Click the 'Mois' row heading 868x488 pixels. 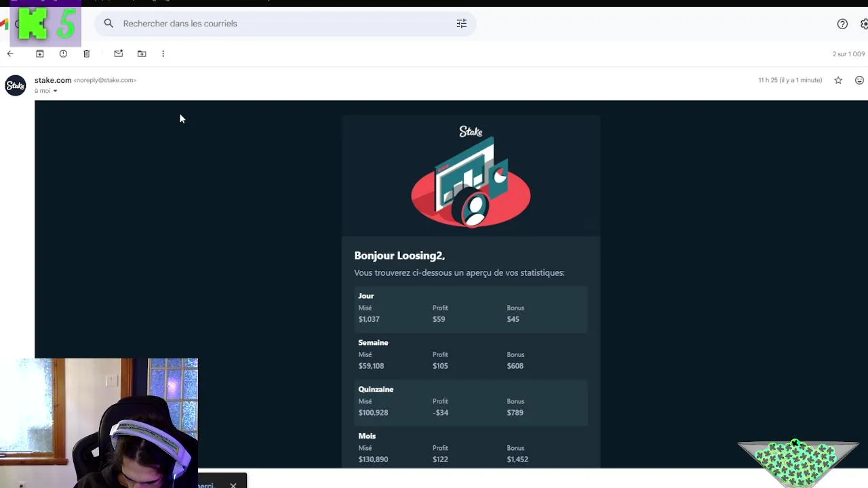click(367, 436)
